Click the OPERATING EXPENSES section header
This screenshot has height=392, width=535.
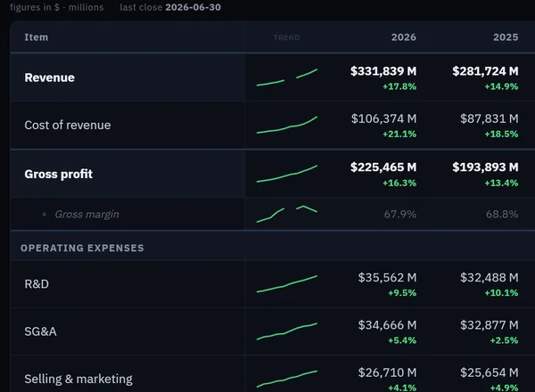click(82, 248)
